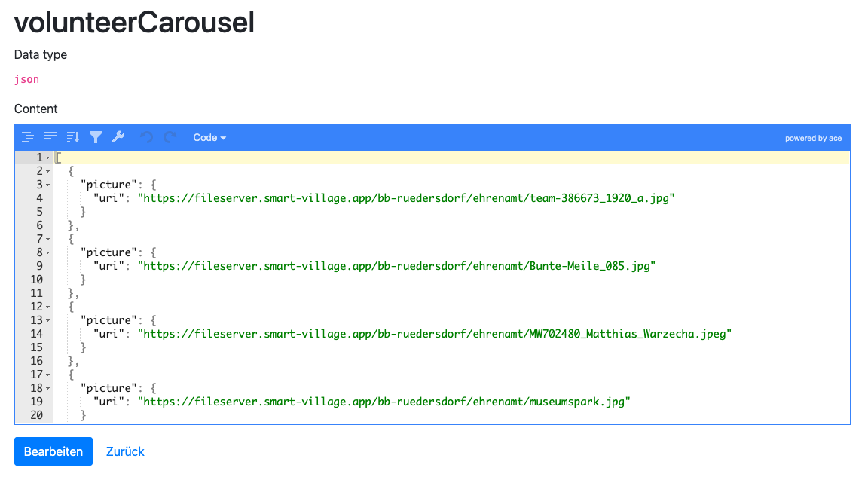Click the Repair JSON wrench icon
The image size is (868, 480).
[x=118, y=136]
